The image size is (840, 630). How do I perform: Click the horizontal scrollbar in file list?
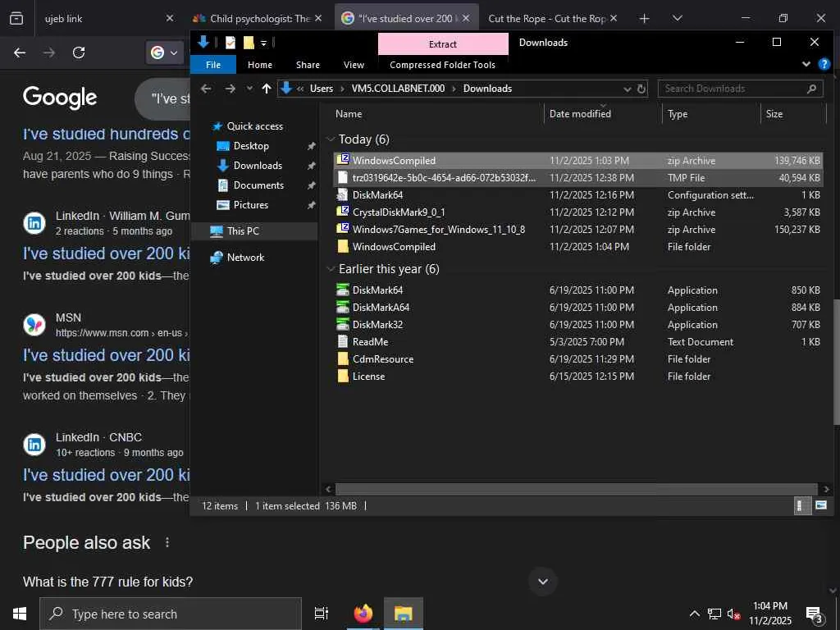tap(577, 489)
